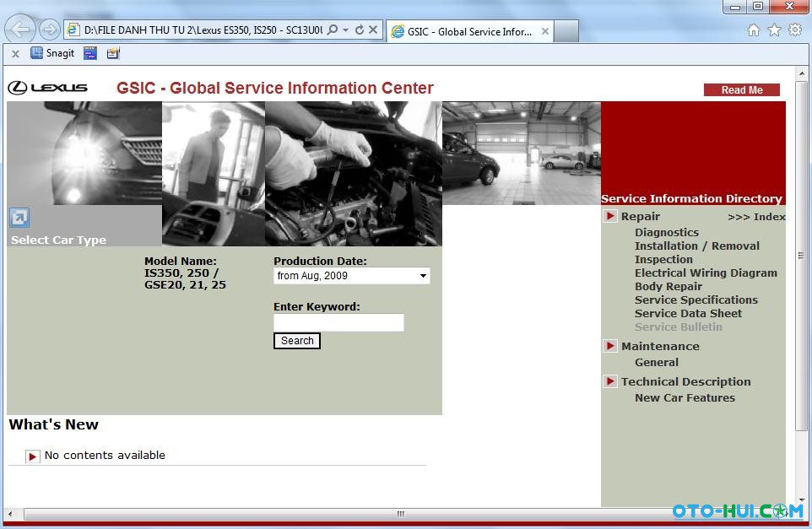Open Service Specifications link
The width and height of the screenshot is (812, 529).
(696, 300)
